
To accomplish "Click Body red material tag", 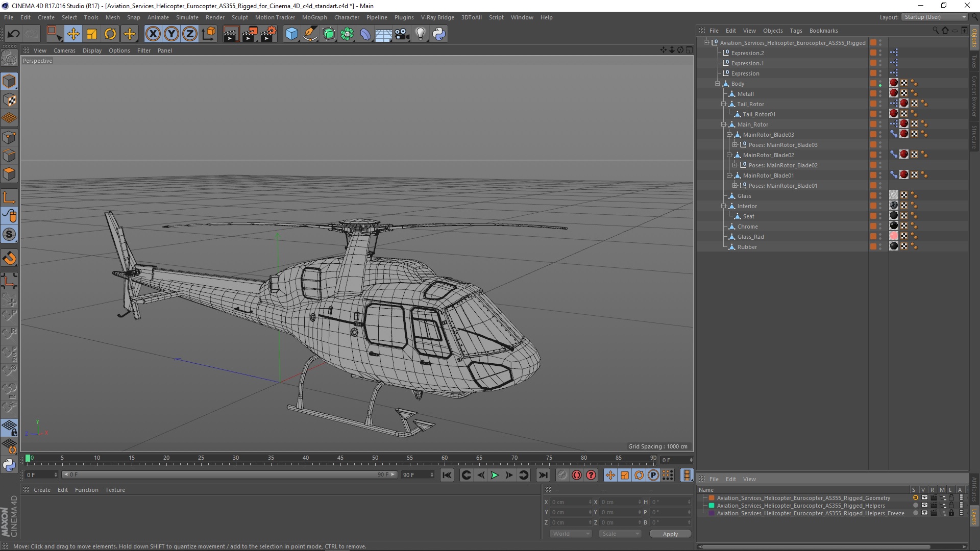I will pyautogui.click(x=894, y=83).
